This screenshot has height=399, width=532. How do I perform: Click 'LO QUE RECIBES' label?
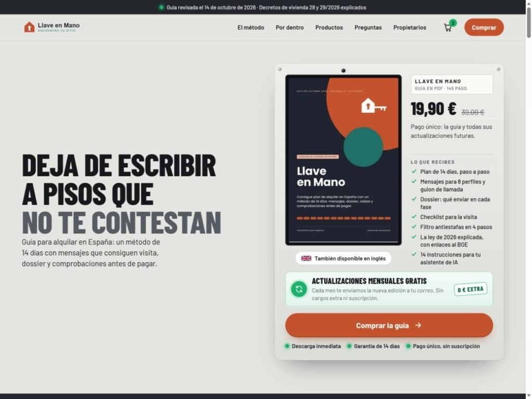pos(433,162)
